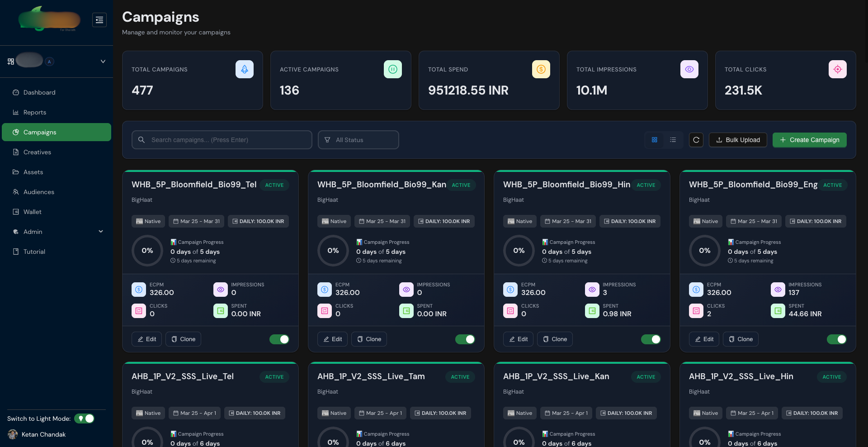Go to Reports in sidebar
Viewport: 868px width, 447px height.
[35, 112]
